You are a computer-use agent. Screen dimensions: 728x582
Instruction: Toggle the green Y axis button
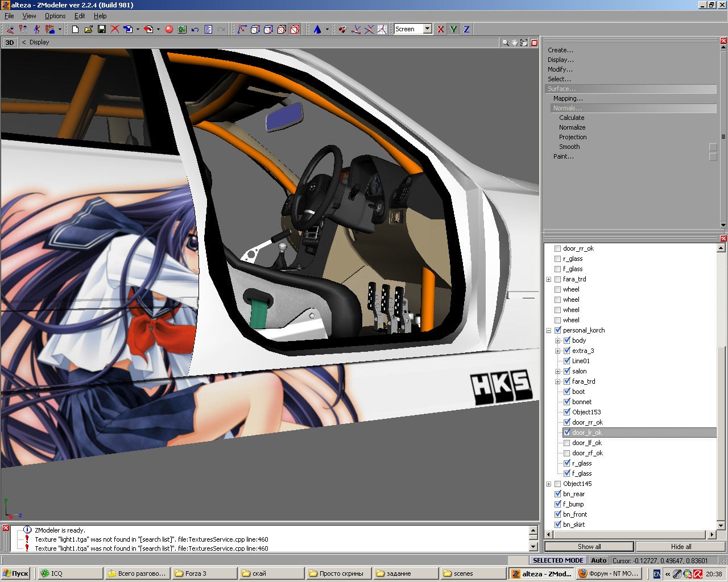(453, 29)
